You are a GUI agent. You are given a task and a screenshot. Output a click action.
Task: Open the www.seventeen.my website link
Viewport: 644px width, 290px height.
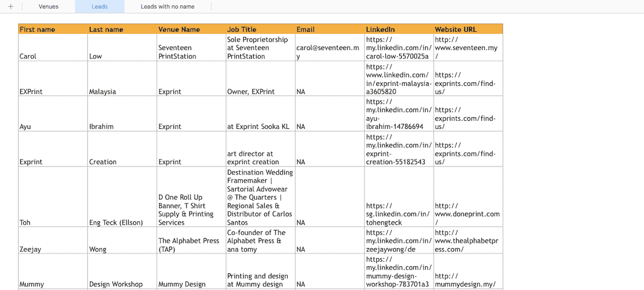point(466,48)
